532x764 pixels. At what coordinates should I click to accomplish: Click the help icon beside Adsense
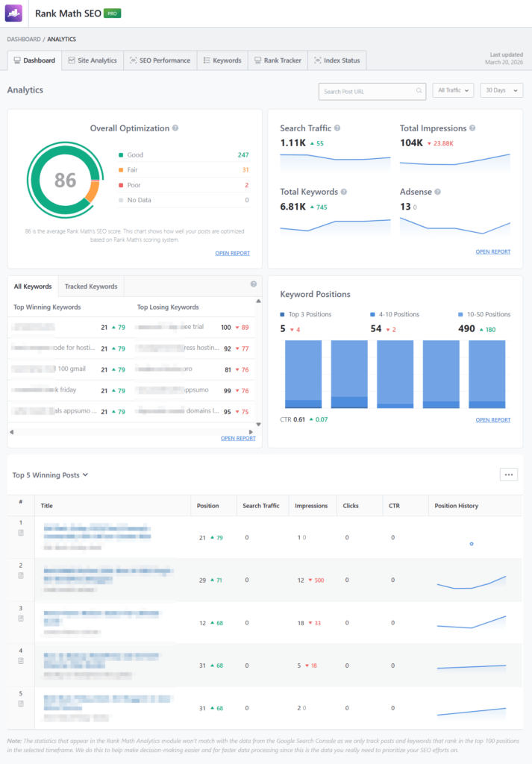437,192
